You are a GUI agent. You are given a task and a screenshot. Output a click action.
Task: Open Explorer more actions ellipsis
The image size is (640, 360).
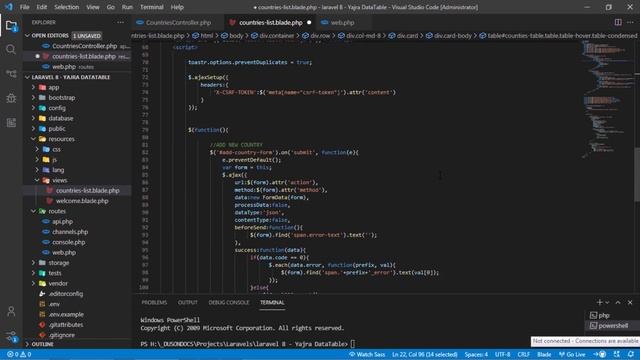tap(120, 22)
